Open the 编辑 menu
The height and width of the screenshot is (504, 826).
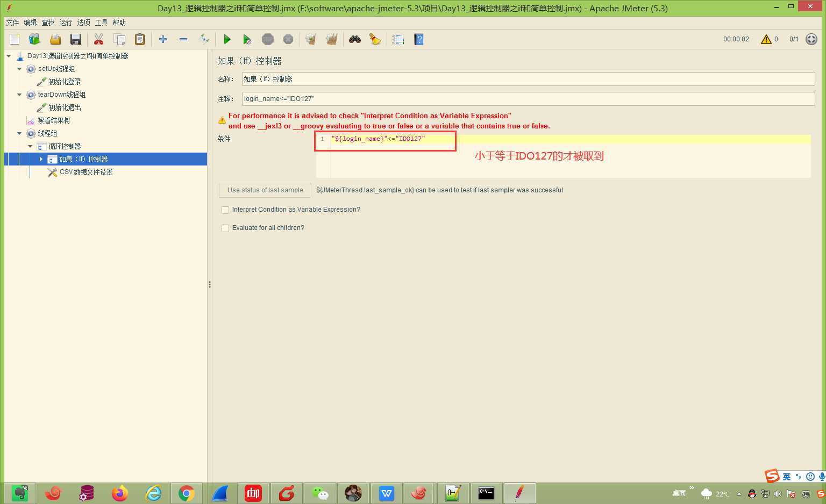30,23
